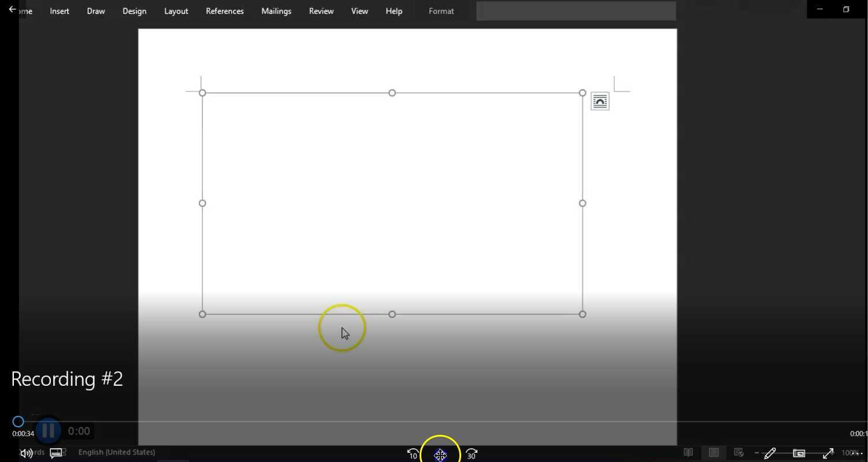The image size is (868, 462).
Task: Click the diagonal resize arrows icon
Action: (828, 453)
